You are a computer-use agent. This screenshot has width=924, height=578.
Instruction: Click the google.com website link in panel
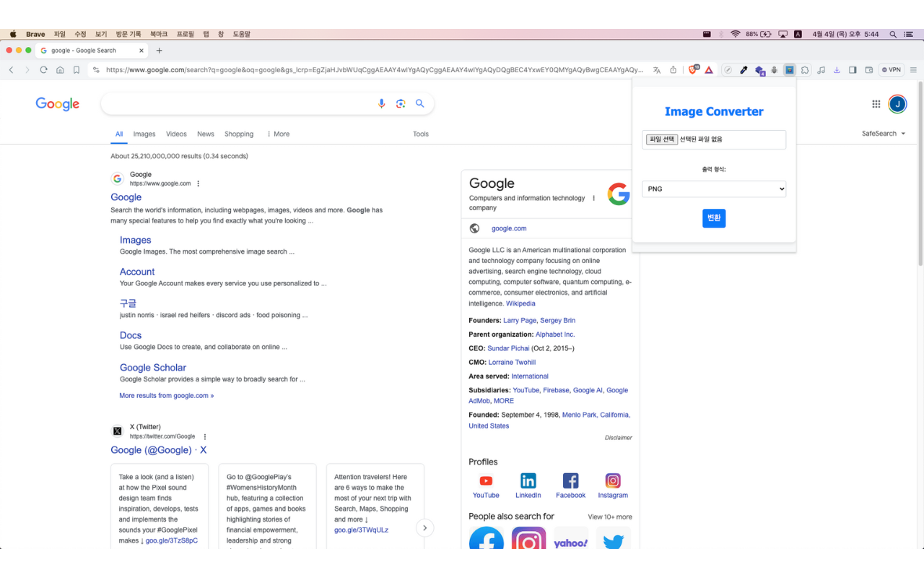coord(509,228)
